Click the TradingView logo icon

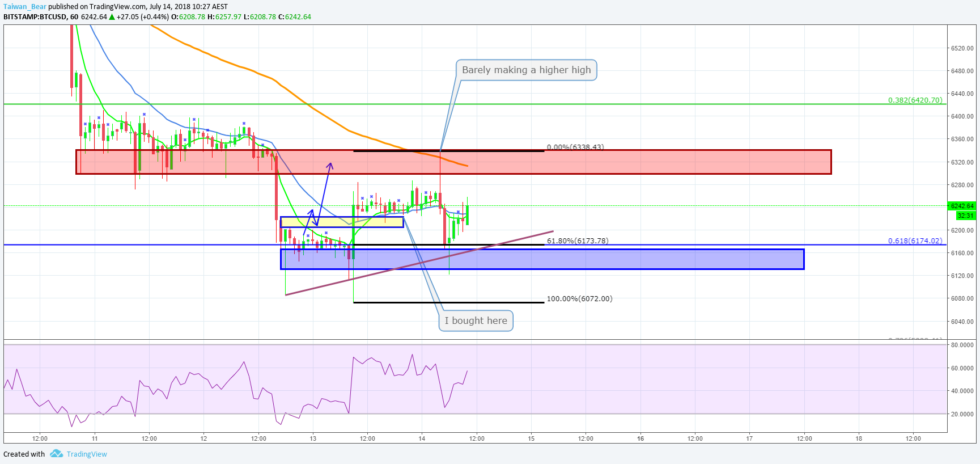[x=56, y=454]
